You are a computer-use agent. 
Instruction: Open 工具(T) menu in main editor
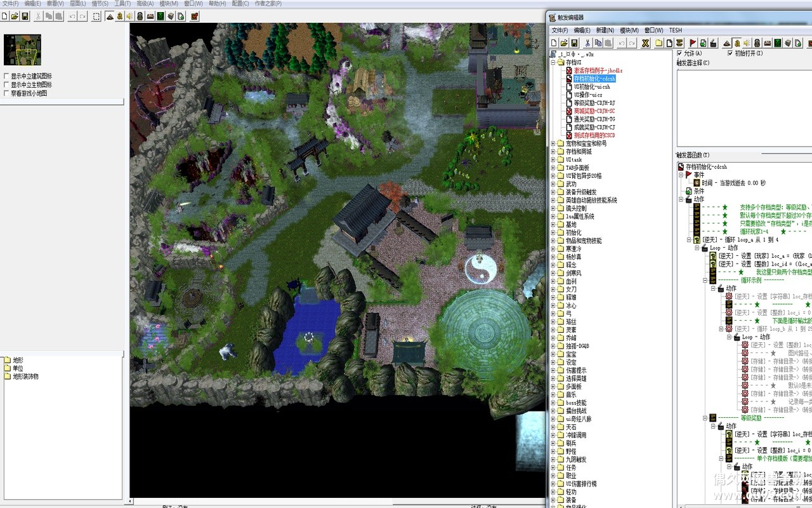122,3
